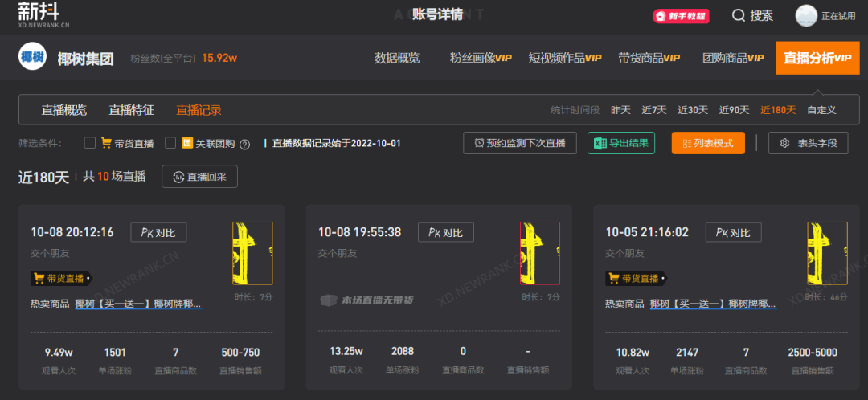Open the search magnifier icon
The height and width of the screenshot is (400, 868).
(x=739, y=15)
